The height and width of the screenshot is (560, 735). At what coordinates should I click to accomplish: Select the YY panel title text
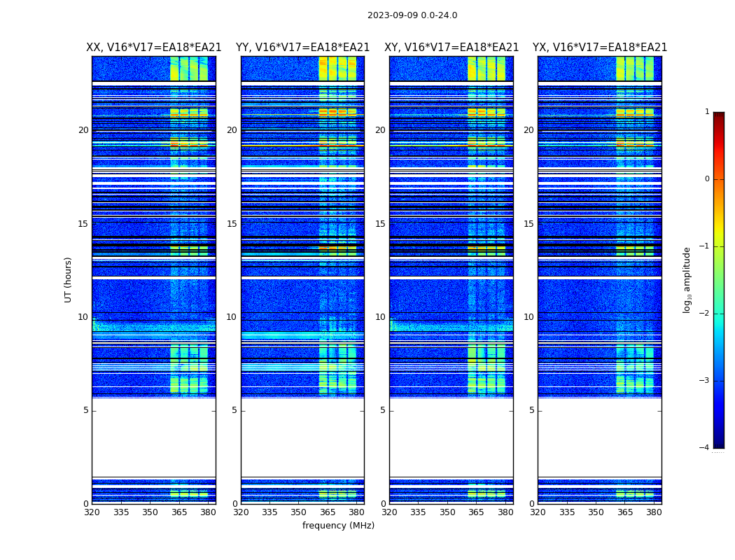coord(302,48)
